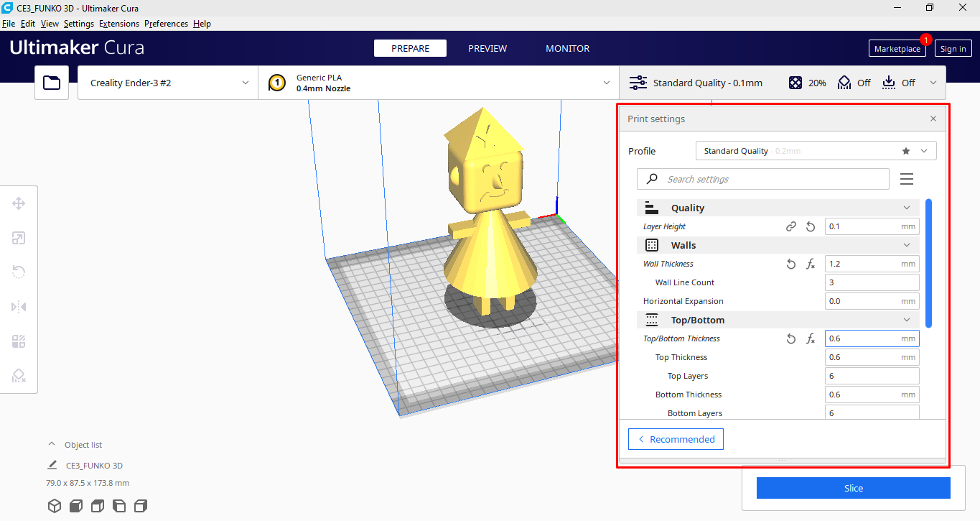Viewport: 980px width, 521px height.
Task: Select the Mirror tool in left toolbar
Action: pos(19,307)
